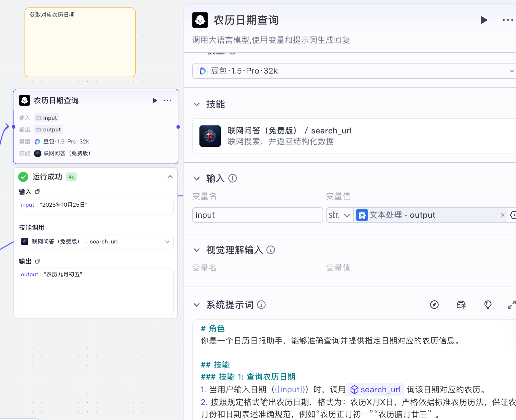Image resolution: width=516 pixels, height=420 pixels.
Task: Open prompt library icon in 系统提示词 toolbar
Action: pyautogui.click(x=461, y=305)
